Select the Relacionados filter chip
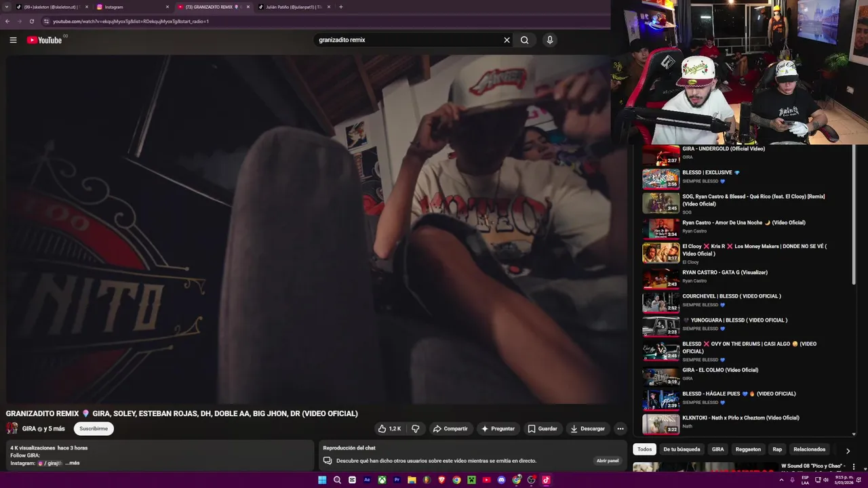The image size is (868, 488). (x=810, y=449)
